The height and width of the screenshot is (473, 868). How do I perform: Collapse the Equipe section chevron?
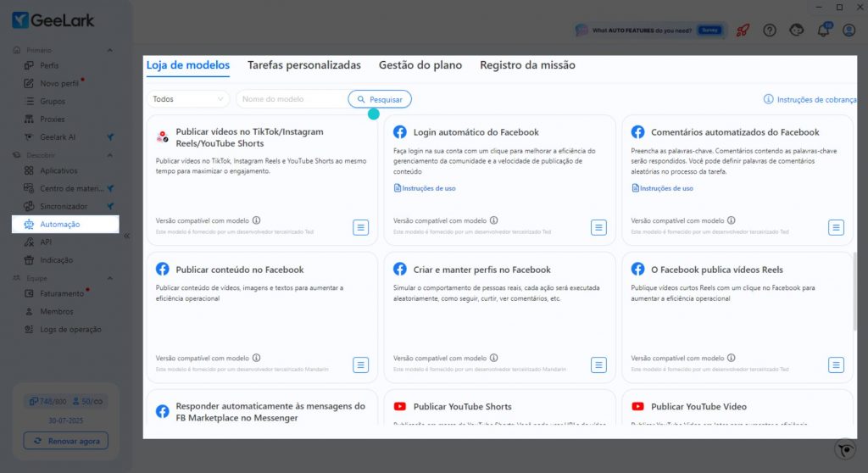109,278
